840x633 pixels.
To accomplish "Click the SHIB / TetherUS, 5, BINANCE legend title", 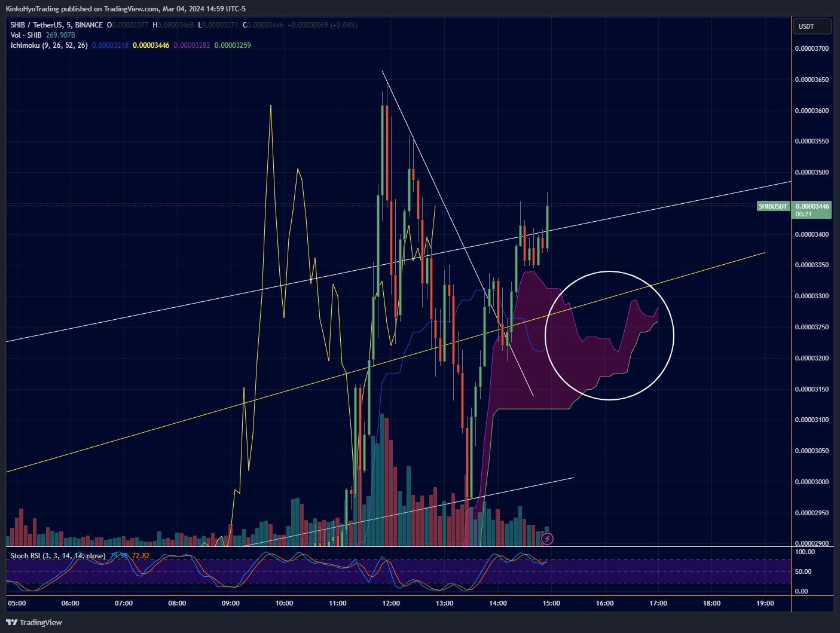I will [x=56, y=25].
